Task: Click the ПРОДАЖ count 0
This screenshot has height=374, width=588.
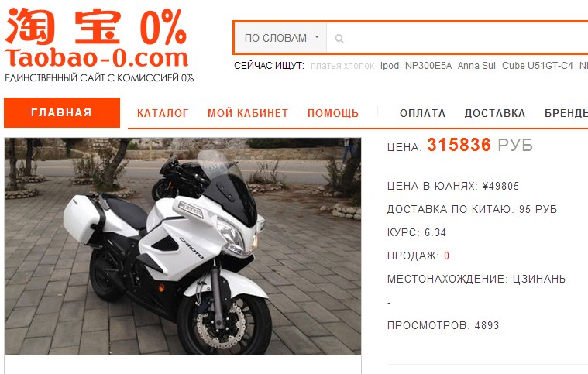Action: (x=447, y=256)
